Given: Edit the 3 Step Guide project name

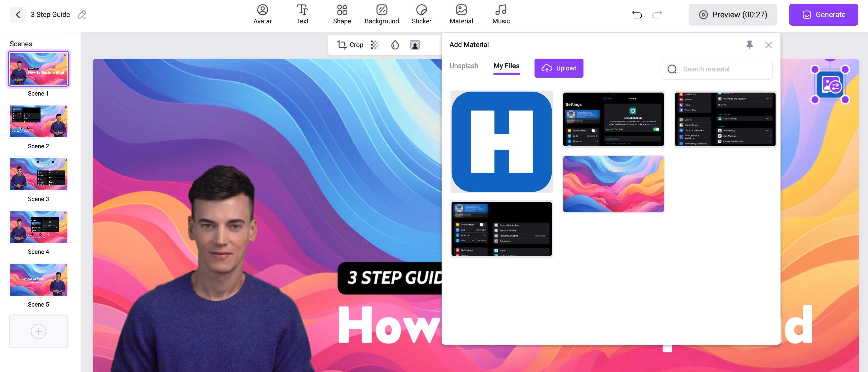Looking at the screenshot, I should pos(82,14).
